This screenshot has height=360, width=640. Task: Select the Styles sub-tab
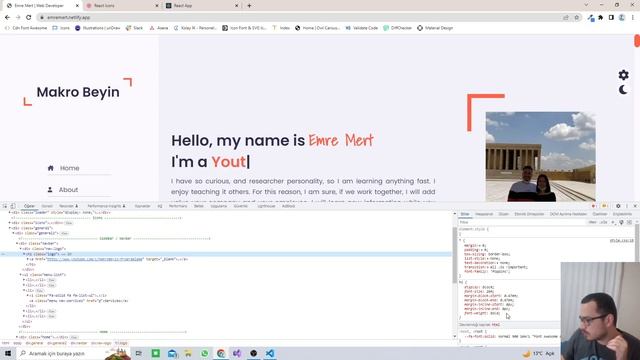coord(465,214)
